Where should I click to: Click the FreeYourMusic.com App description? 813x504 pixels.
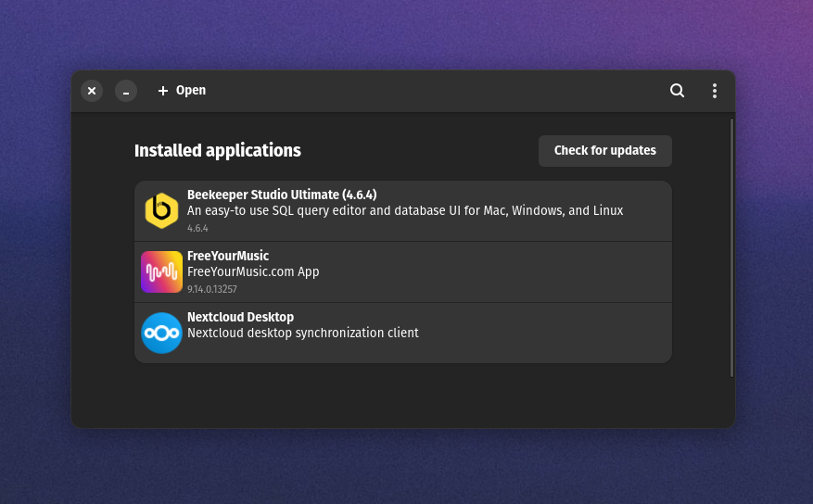[x=253, y=272]
